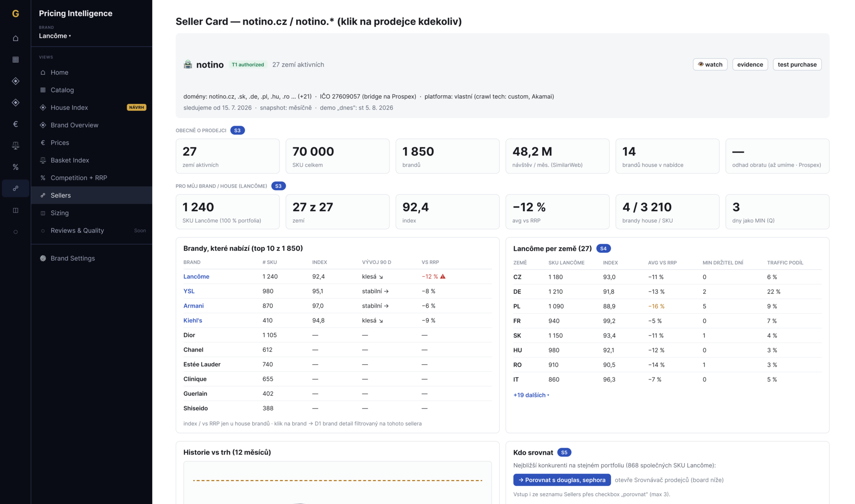Select the percent icon in the rail
The image size is (855, 504).
tap(15, 167)
